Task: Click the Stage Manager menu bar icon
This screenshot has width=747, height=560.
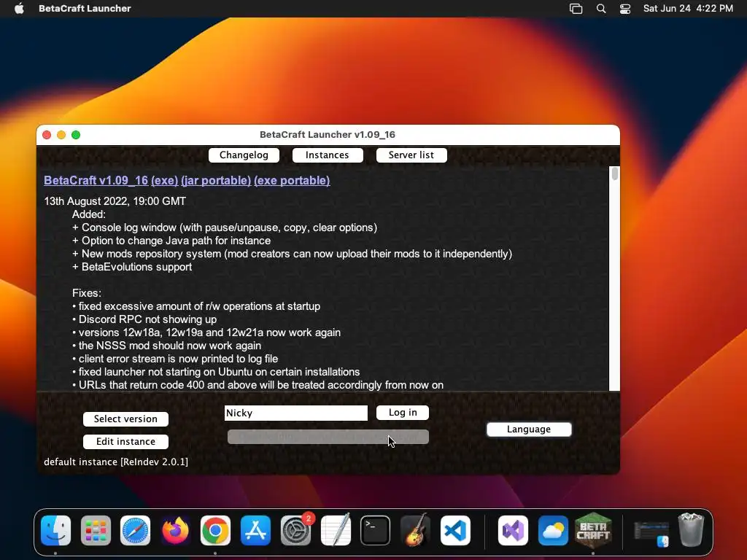Action: click(x=576, y=8)
